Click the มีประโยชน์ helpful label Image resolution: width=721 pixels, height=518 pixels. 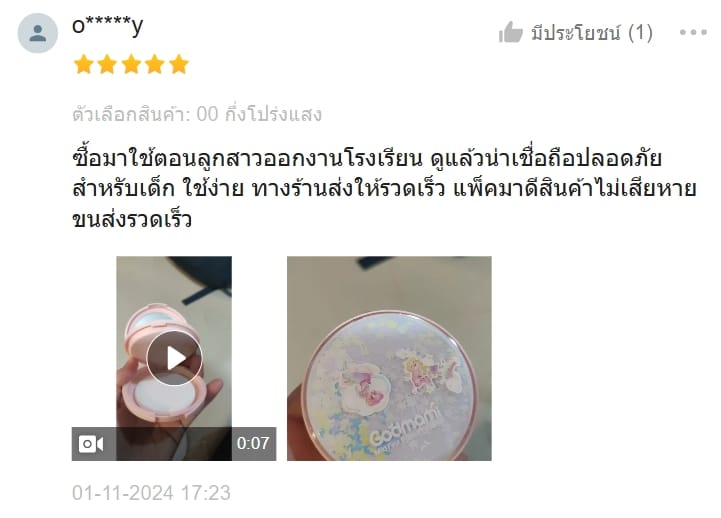576,33
